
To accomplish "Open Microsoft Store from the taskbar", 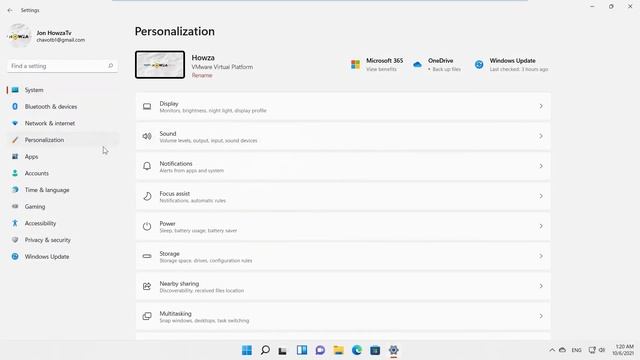I will (x=375, y=350).
